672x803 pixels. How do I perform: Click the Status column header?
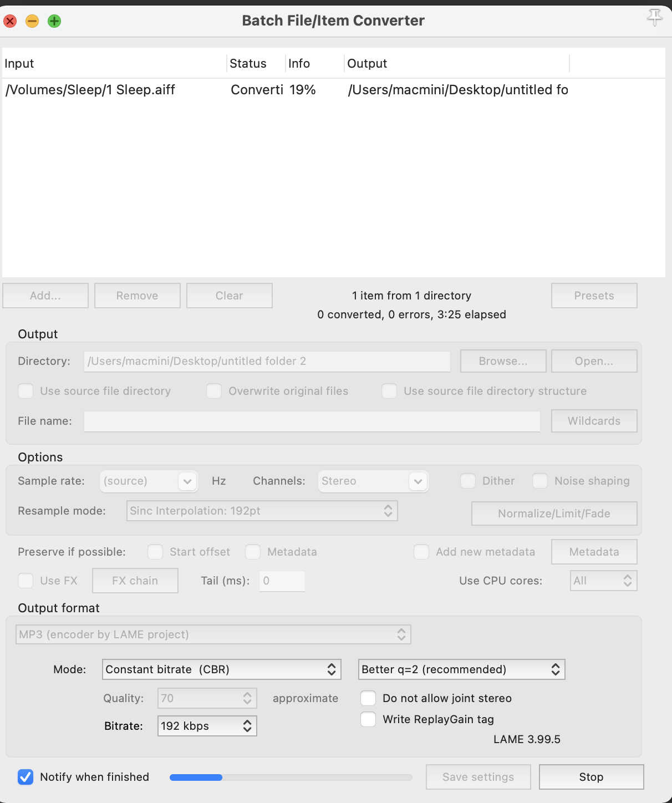(x=256, y=63)
